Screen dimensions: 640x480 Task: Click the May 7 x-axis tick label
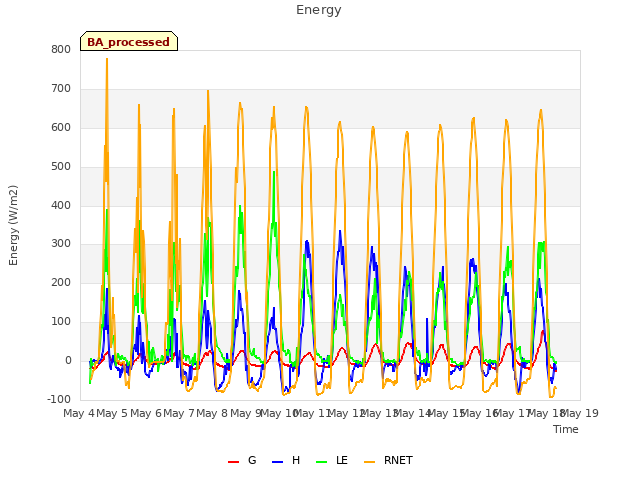(179, 413)
